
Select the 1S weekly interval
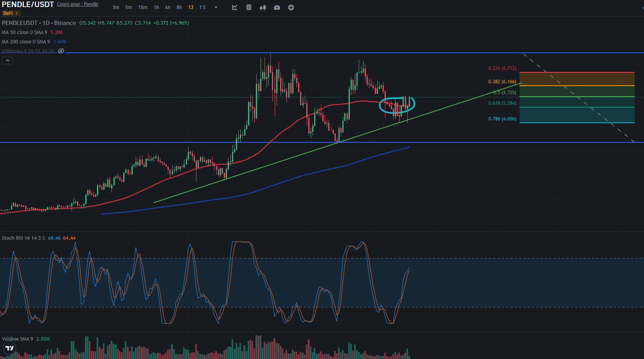point(202,7)
